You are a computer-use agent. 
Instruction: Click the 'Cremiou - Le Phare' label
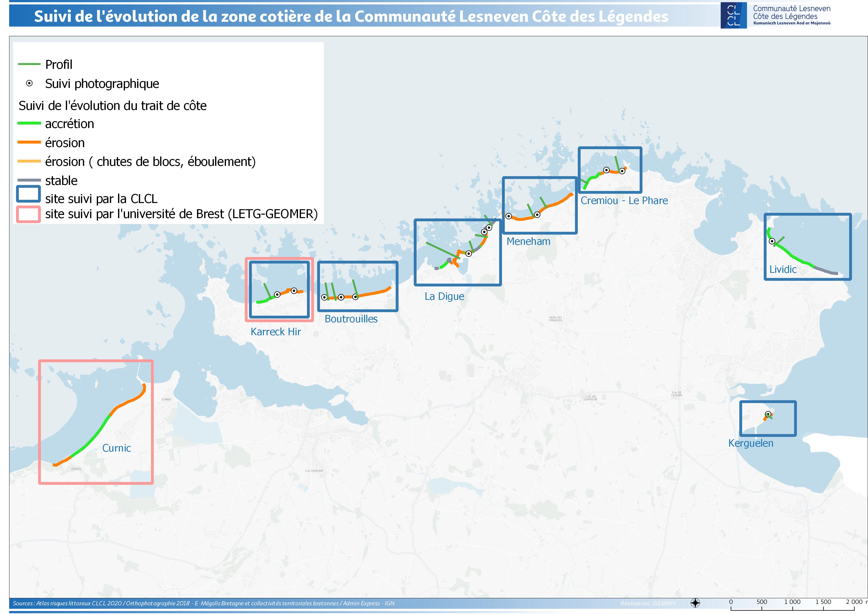pyautogui.click(x=624, y=200)
